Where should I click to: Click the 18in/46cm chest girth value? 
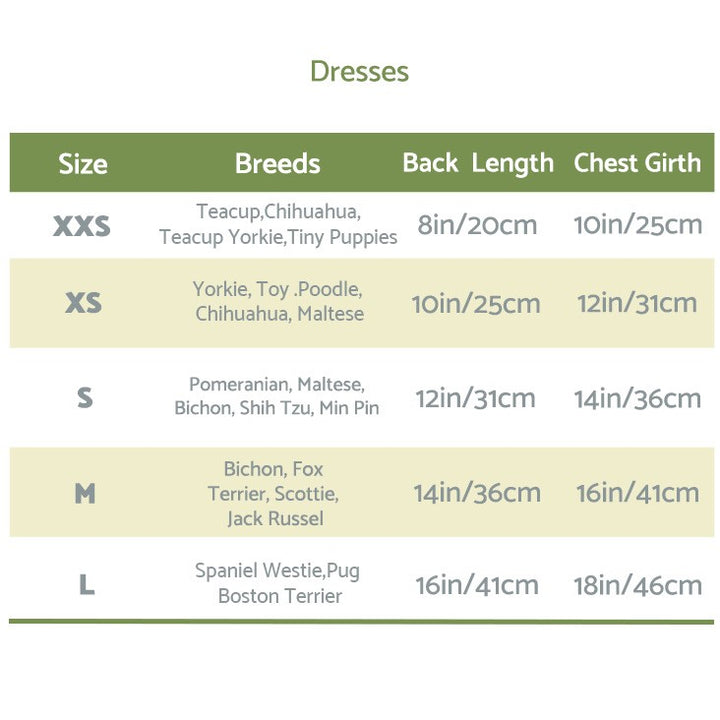point(638,585)
